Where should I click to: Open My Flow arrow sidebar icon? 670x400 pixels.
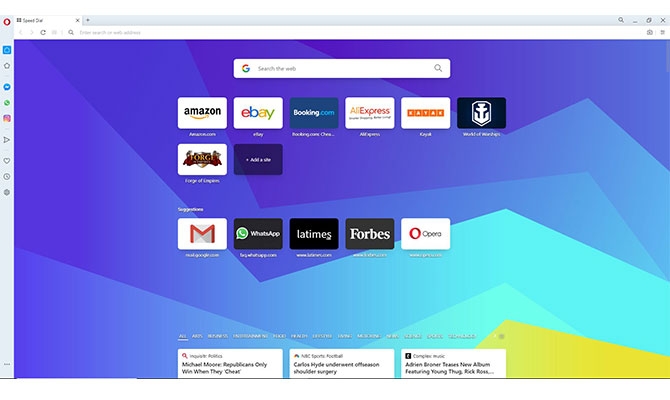[x=7, y=140]
